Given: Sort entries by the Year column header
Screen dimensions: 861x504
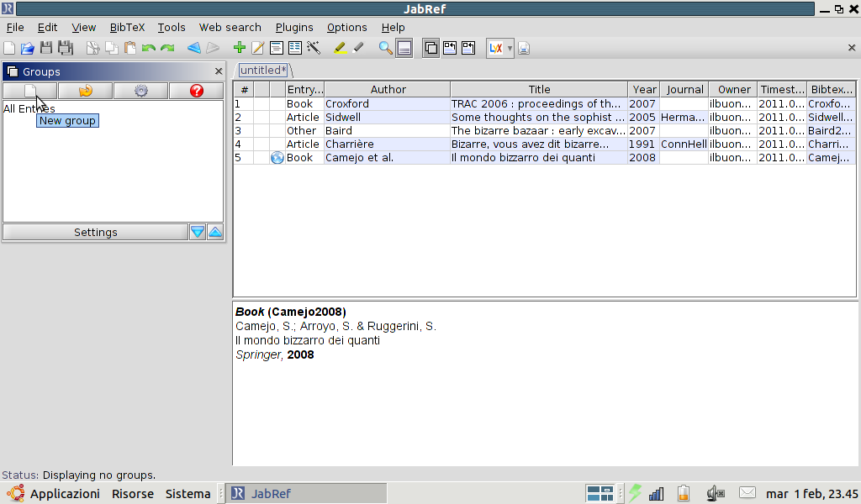Looking at the screenshot, I should coord(644,89).
